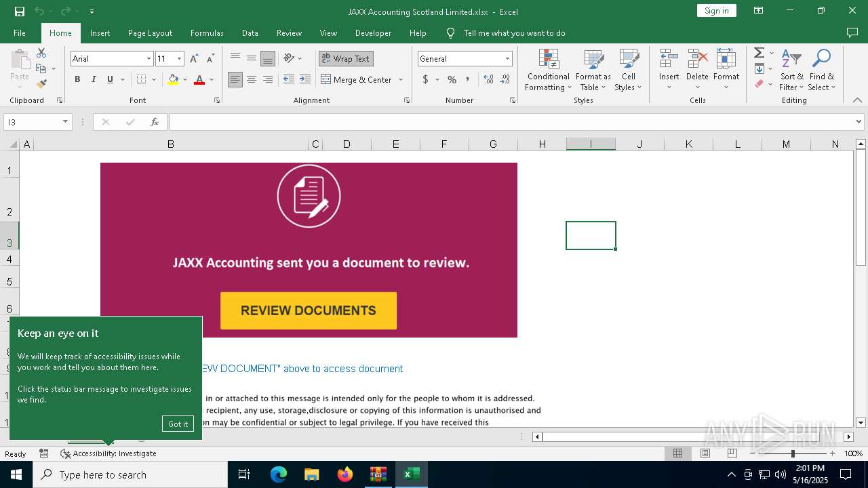Open Cell Styles gallery
Image resolution: width=868 pixels, height=488 pixels.
(x=628, y=70)
